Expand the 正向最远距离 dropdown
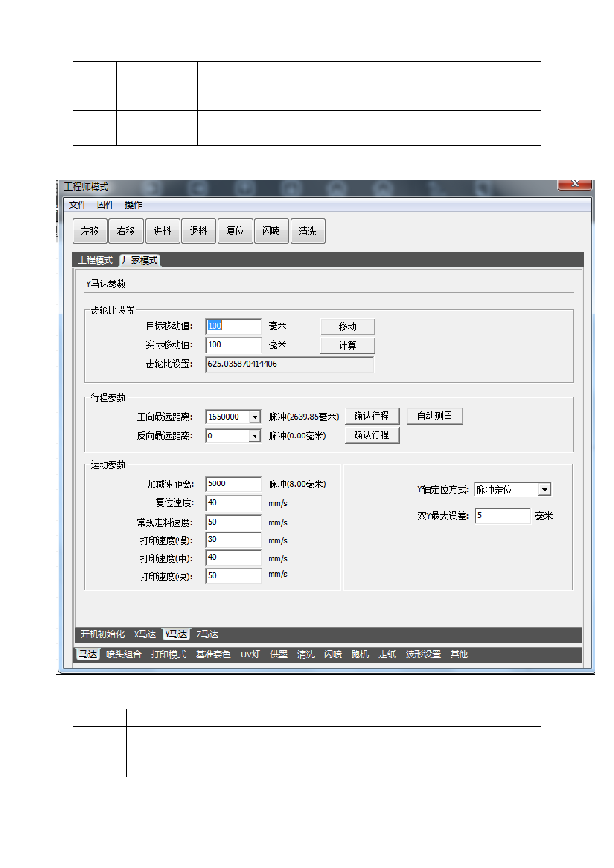The height and width of the screenshot is (868, 614). (x=255, y=417)
